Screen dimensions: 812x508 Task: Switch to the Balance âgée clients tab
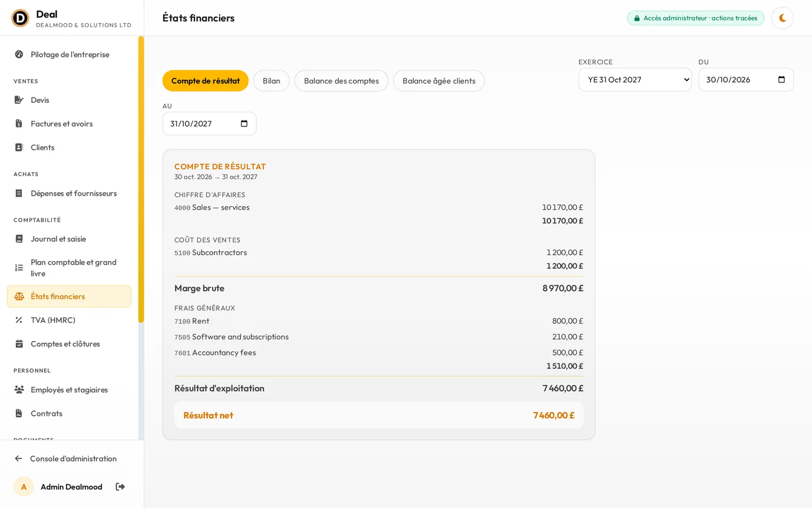pyautogui.click(x=439, y=81)
